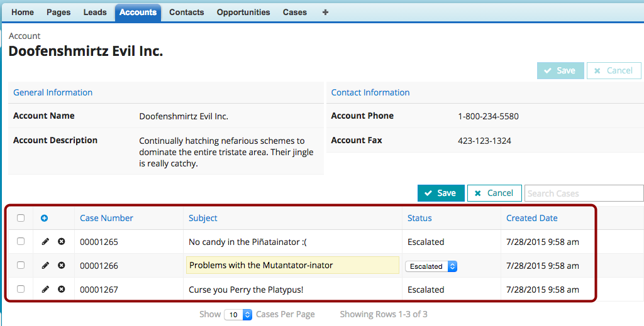Click the Save button above cases table
The height and width of the screenshot is (326, 644).
pos(441,193)
